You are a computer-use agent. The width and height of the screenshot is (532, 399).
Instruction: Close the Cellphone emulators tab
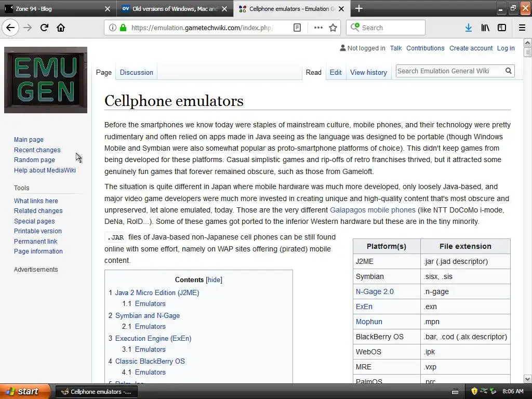[x=341, y=9]
